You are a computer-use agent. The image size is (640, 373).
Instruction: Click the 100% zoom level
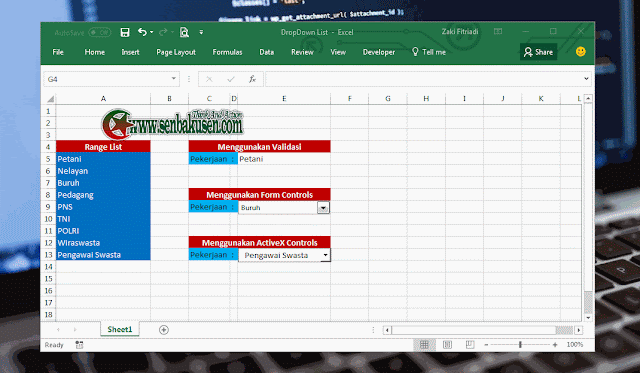(575, 345)
